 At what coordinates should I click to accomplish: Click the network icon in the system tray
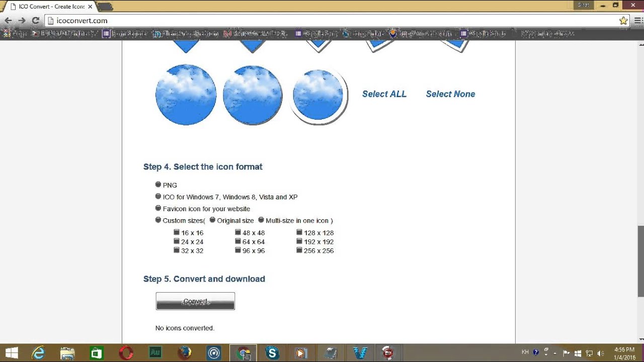pos(588,352)
